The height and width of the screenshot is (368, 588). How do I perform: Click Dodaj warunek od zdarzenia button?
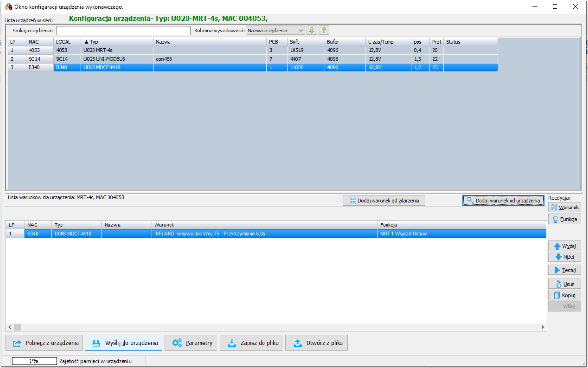[x=384, y=200]
